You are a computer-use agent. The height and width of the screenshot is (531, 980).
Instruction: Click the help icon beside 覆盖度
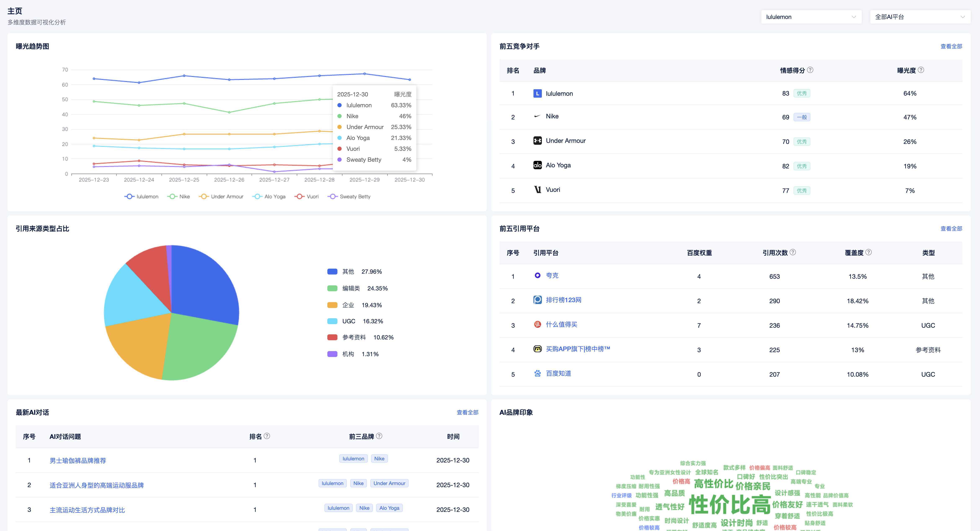tap(868, 252)
